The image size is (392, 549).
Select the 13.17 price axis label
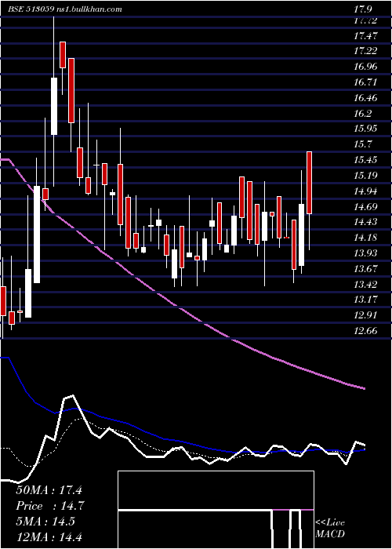point(365,300)
